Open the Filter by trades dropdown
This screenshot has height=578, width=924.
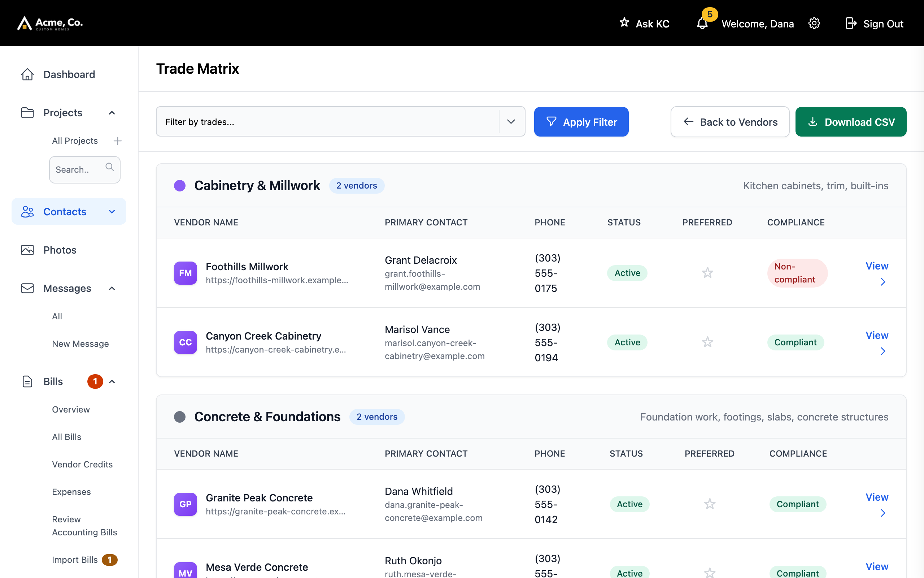pyautogui.click(x=341, y=122)
